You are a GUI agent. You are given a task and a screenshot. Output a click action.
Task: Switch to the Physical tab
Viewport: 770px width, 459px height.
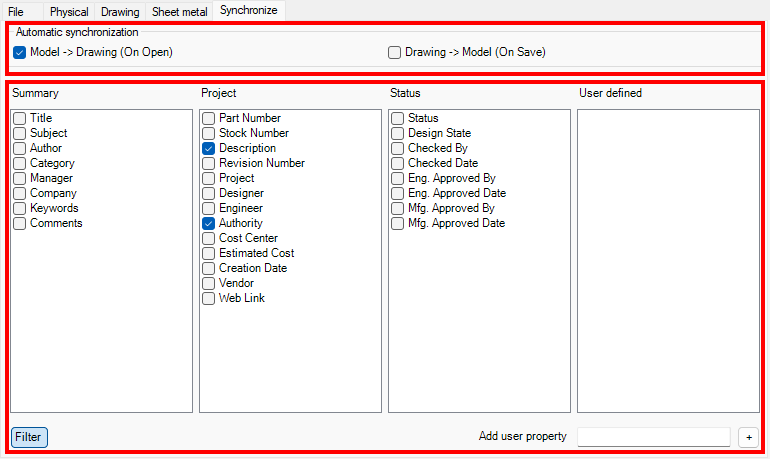(69, 12)
